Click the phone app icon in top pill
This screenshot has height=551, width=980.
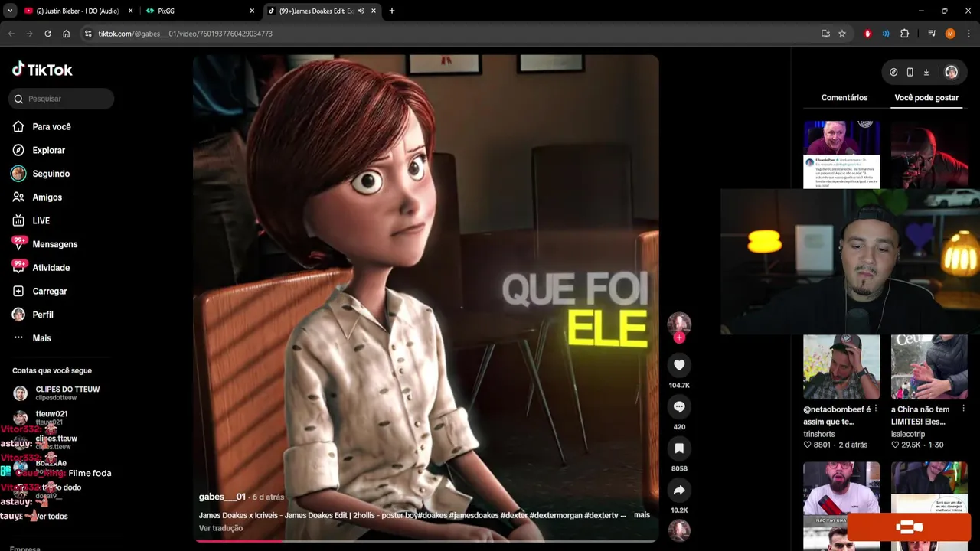[910, 72]
